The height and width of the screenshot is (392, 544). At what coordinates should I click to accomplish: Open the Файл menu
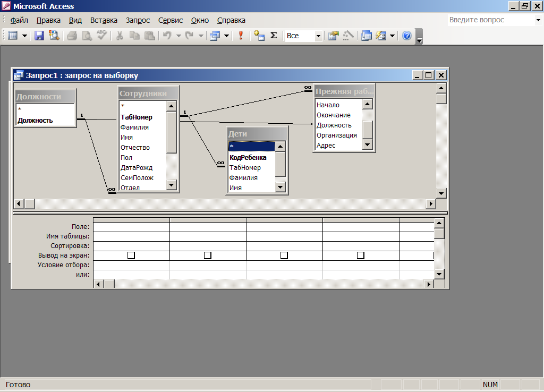click(x=19, y=20)
